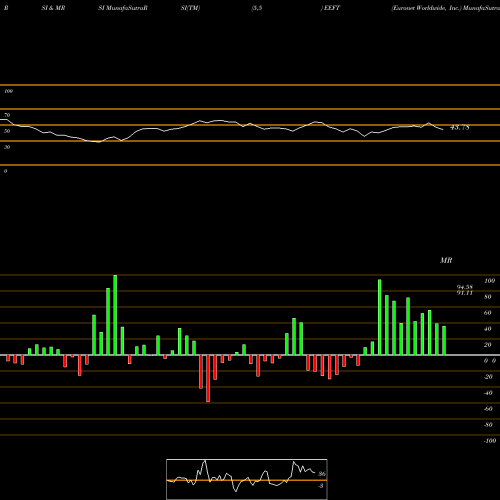Click the -60 label on MR axis
This screenshot has height=500, width=500.
488,409
